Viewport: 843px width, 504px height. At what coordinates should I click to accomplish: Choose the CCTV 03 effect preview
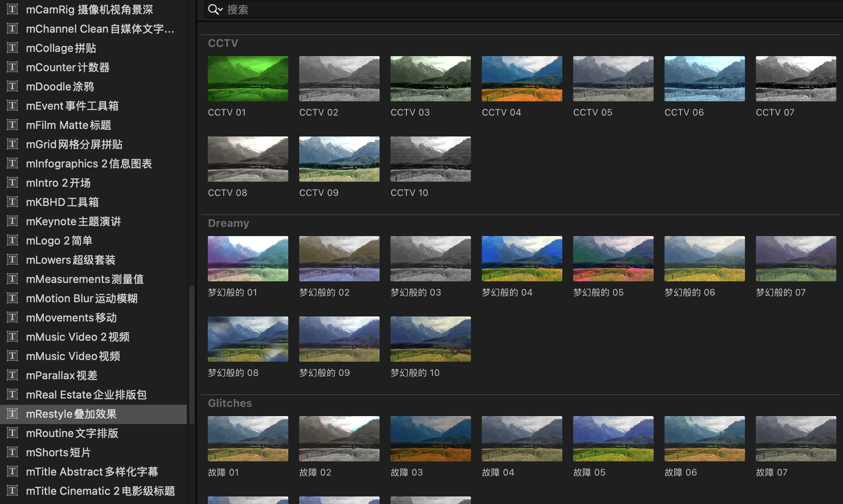pos(431,79)
